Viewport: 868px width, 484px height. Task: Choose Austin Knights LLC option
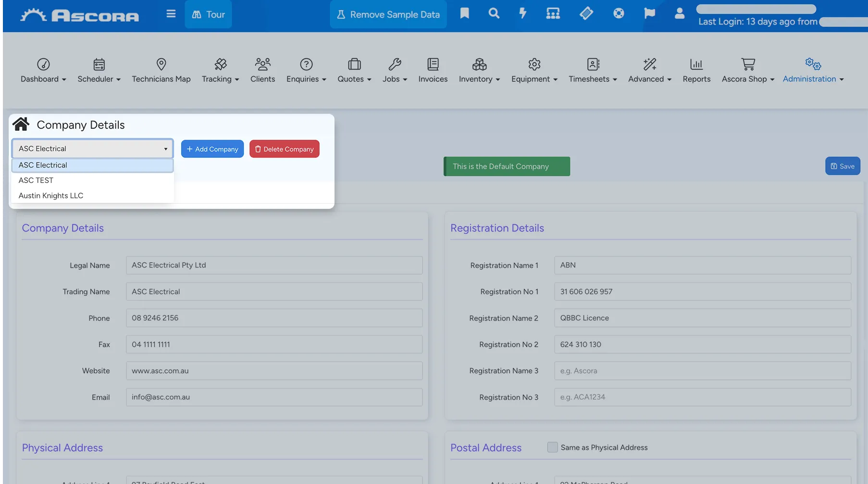92,195
